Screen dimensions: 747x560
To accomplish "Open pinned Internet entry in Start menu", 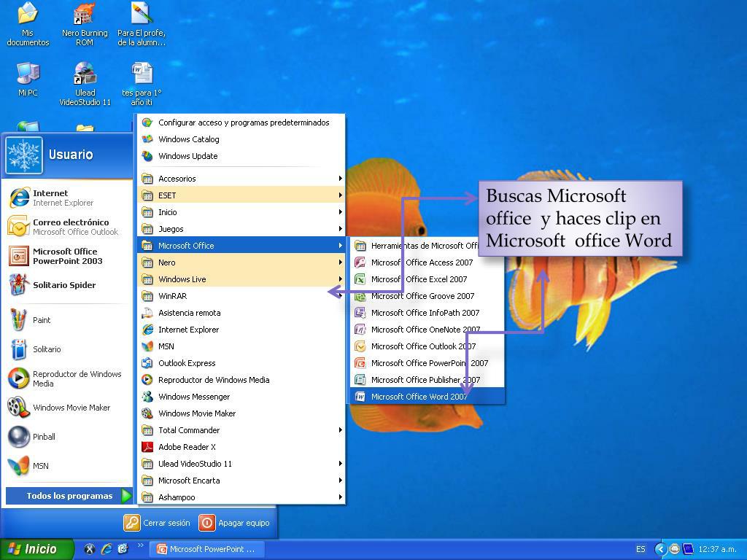I will coord(67,198).
